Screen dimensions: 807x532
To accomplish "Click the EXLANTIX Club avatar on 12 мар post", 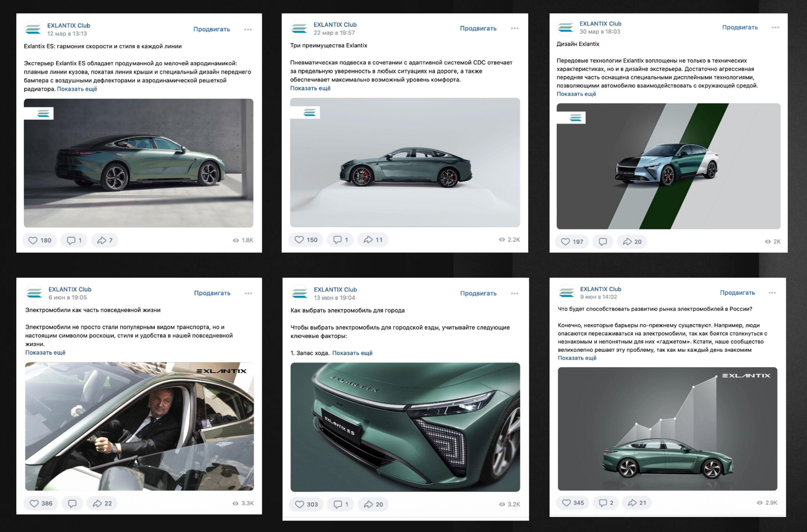I will 33,29.
